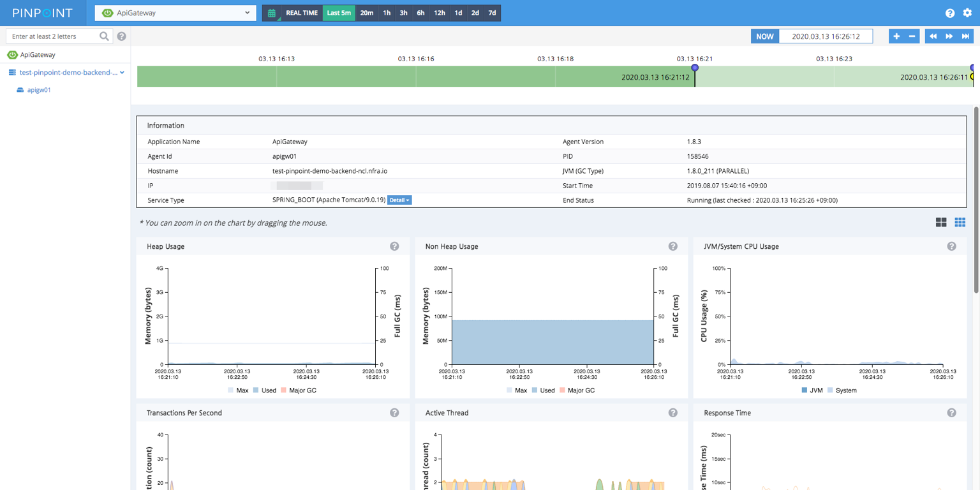Select the REAL TIME period tab
This screenshot has width=980, height=490.
pyautogui.click(x=302, y=13)
